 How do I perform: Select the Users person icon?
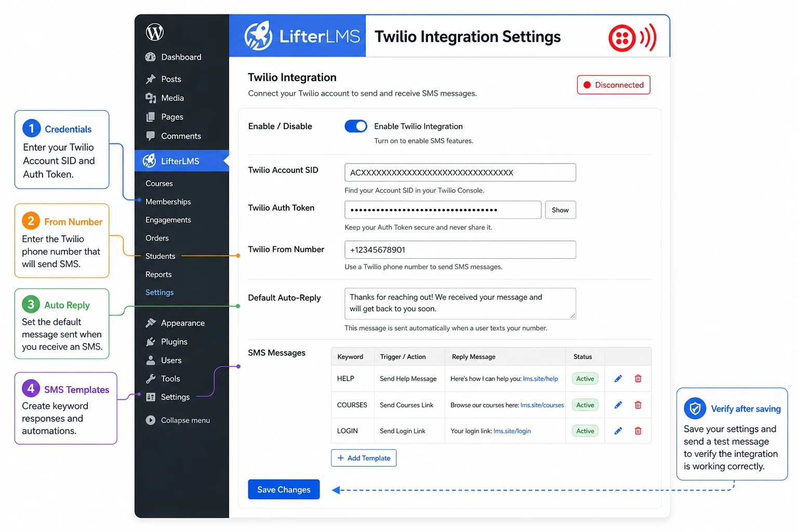coord(151,360)
